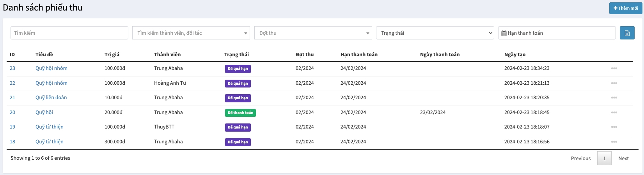Click the calendar icon in Hạn thanh toán
Screen dimensions: 644x175
[x=504, y=33]
